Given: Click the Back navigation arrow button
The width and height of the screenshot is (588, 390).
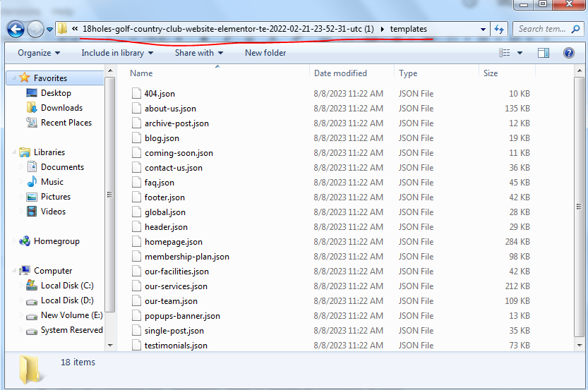Looking at the screenshot, I should [x=16, y=29].
